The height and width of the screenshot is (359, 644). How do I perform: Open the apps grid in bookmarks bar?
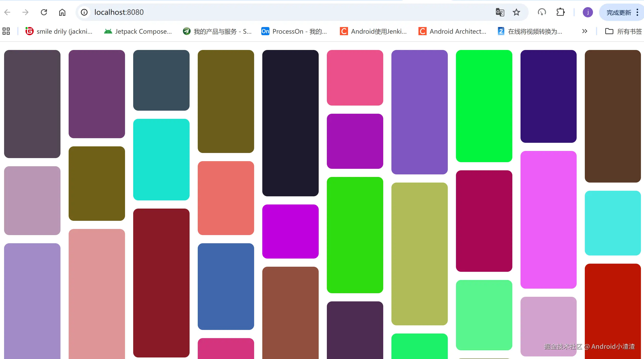[6, 31]
